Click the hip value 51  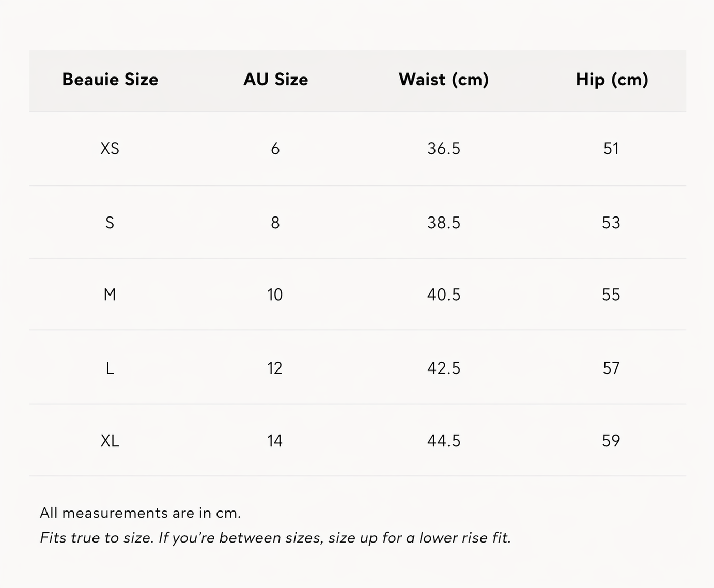pos(611,149)
